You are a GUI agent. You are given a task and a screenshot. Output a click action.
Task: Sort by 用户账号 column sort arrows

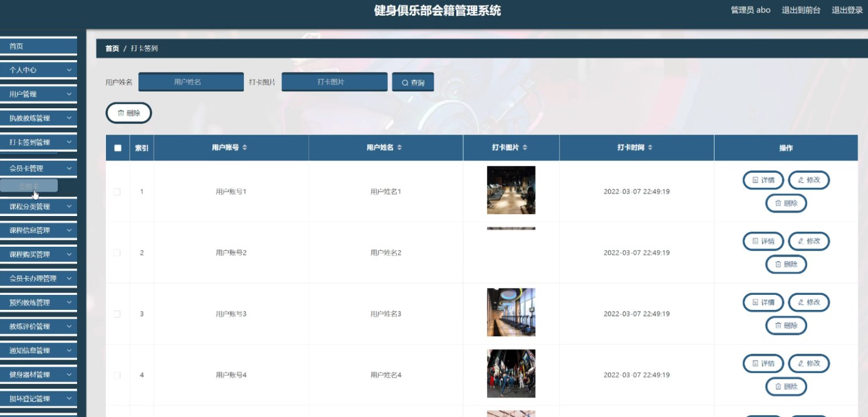[245, 148]
